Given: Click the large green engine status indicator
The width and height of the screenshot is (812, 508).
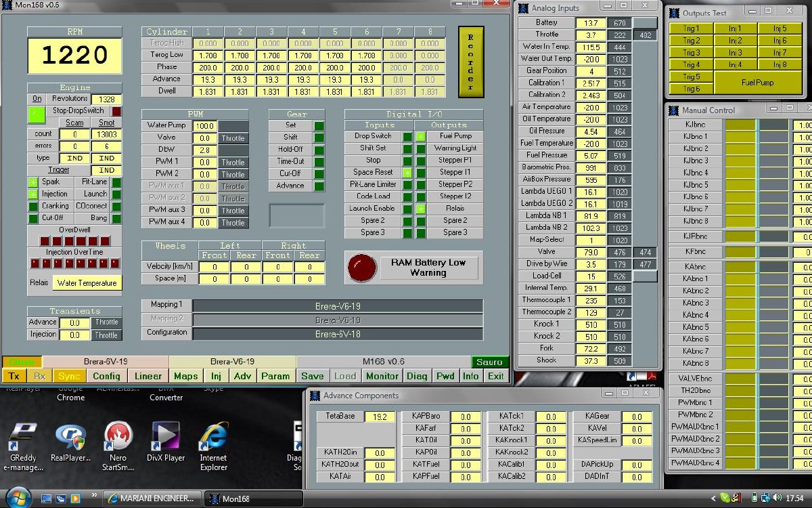Looking at the screenshot, I should [36, 116].
